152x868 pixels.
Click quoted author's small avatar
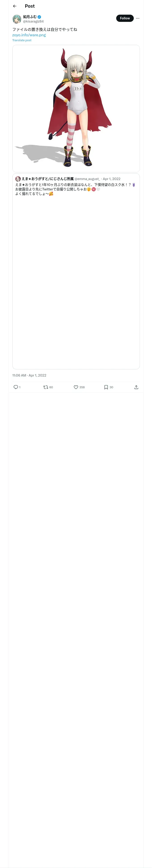point(18,179)
